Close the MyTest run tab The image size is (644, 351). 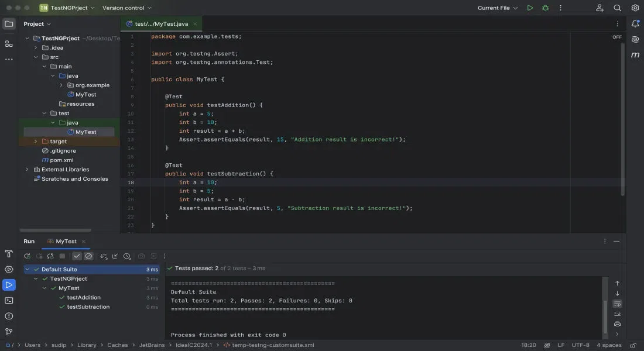click(x=83, y=242)
